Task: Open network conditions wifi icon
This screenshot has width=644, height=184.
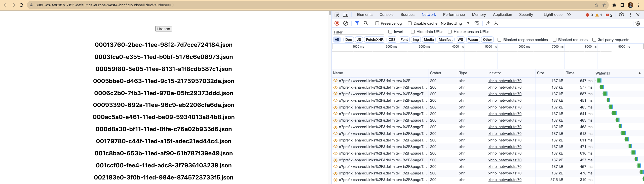Action: pos(477,23)
